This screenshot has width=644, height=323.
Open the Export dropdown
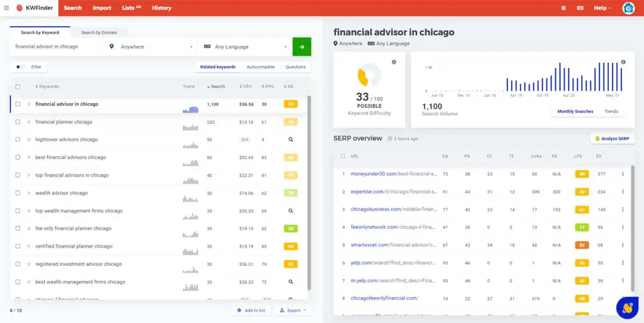click(293, 310)
